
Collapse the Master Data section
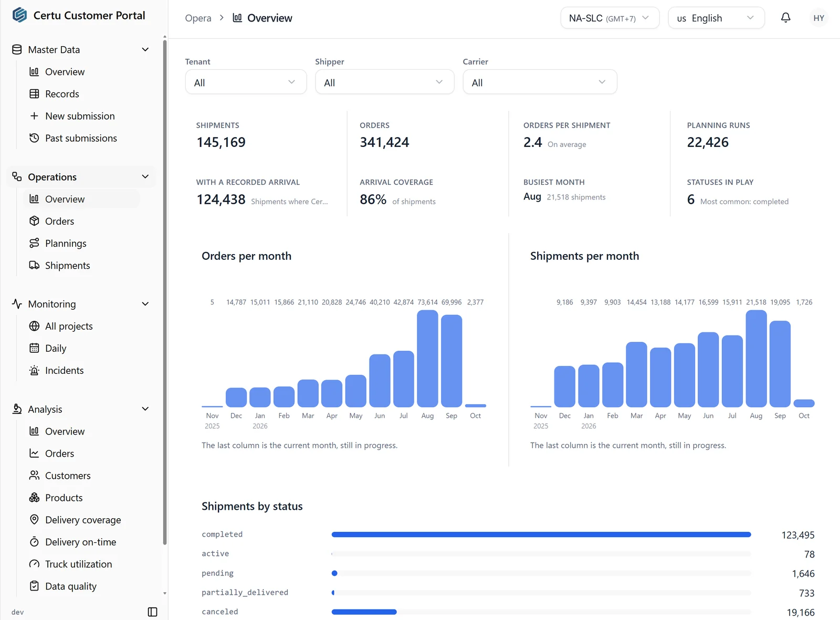click(145, 49)
